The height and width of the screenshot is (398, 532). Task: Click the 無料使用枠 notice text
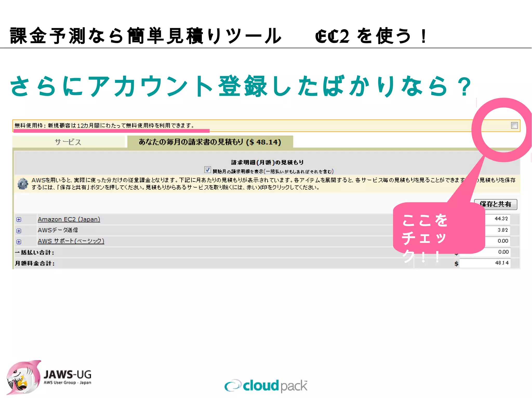click(x=104, y=126)
